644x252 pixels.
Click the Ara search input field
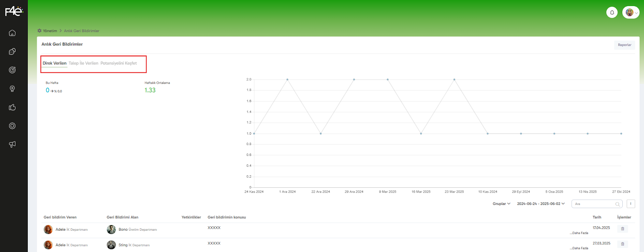coord(594,204)
